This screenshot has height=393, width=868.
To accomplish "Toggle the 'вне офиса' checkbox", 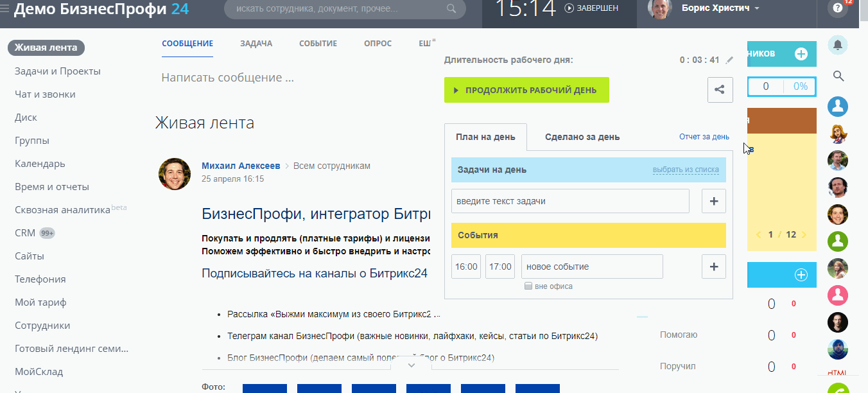I will pos(528,286).
